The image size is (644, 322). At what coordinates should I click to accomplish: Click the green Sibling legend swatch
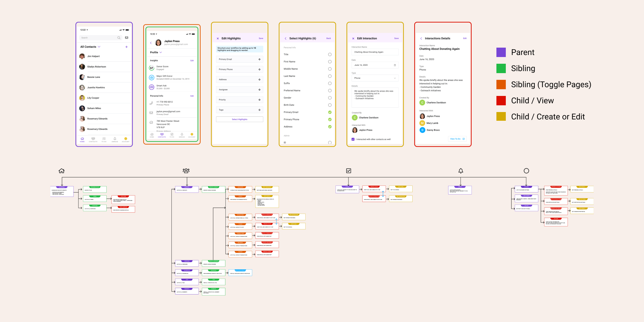click(x=501, y=68)
